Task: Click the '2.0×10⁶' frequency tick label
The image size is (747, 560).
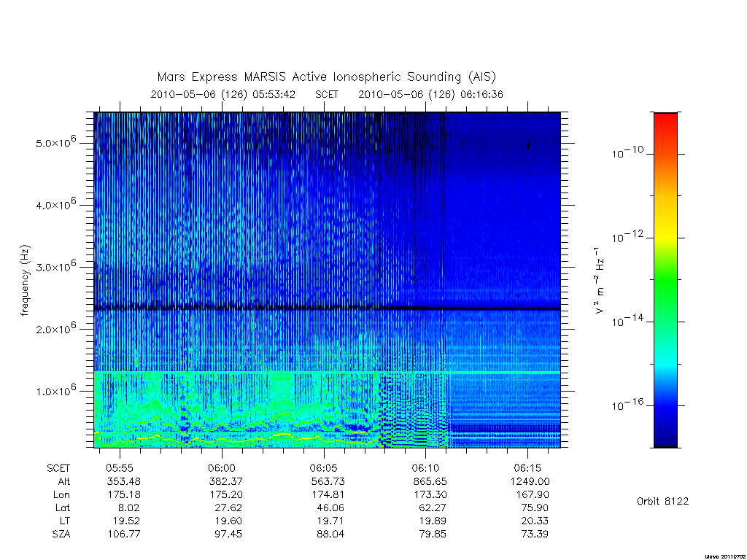Action: (55, 328)
